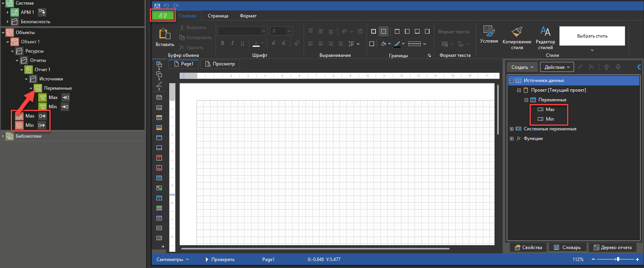
Task: Expand Системные переменные node
Action: click(x=512, y=129)
